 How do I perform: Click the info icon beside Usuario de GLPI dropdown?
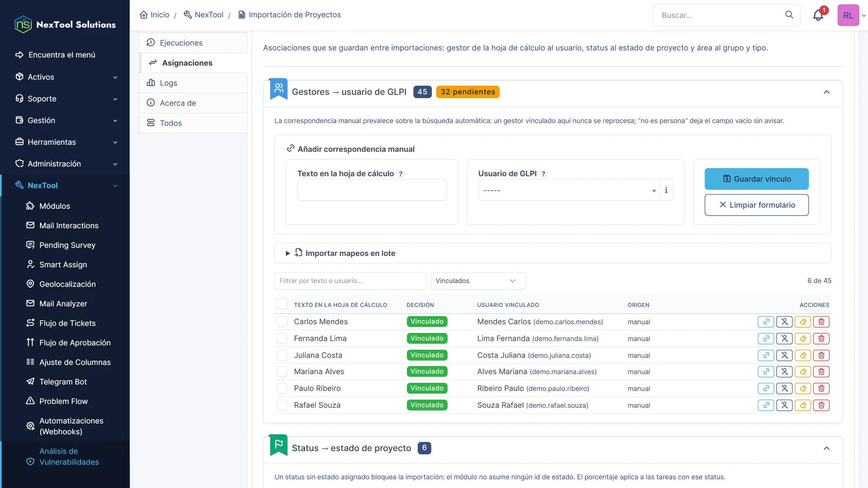coord(666,190)
